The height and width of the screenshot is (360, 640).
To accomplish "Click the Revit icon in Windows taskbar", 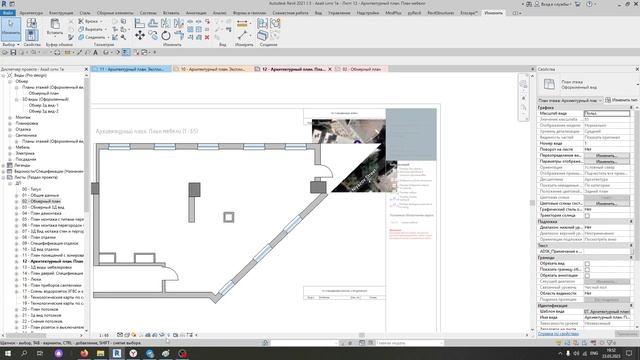I will point(117,353).
